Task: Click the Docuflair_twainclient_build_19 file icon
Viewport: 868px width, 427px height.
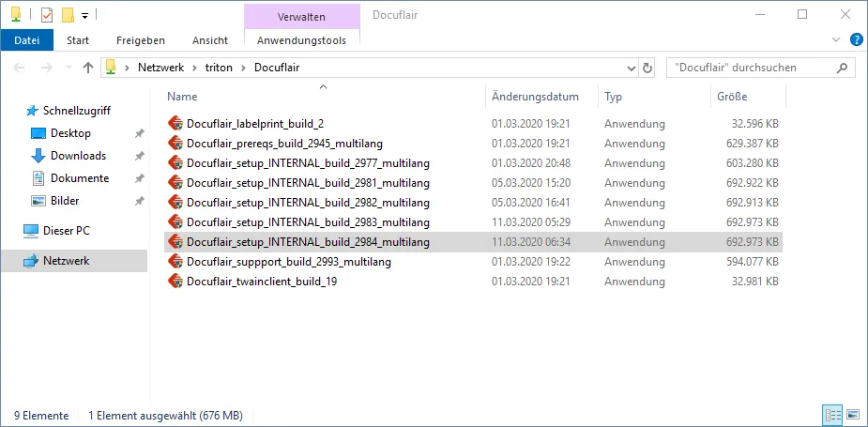Action: click(x=175, y=282)
